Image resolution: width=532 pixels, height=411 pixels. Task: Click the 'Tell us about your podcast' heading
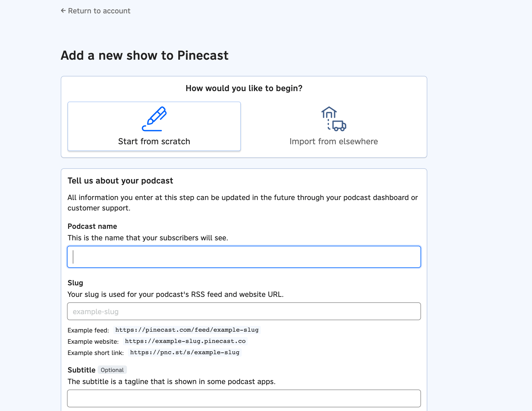click(x=120, y=181)
